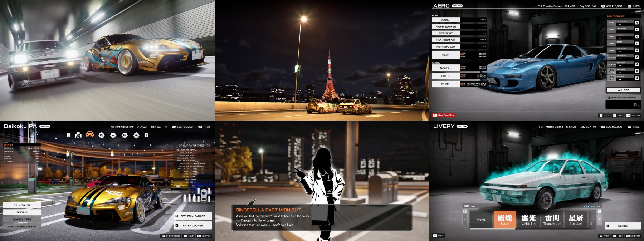Screen dimensions: 644x241
Task: Select the Thunderbolt livery tile
Action: 552,219
